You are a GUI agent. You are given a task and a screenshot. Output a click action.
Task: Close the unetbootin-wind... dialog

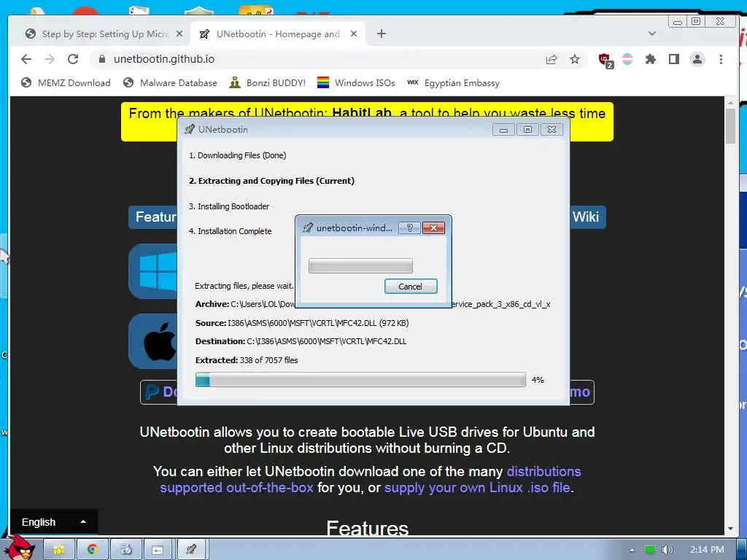pos(433,227)
